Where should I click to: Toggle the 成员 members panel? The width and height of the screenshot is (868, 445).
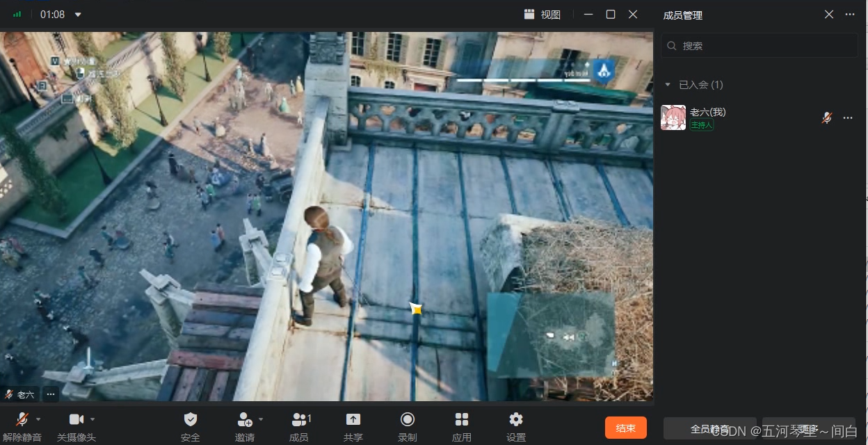pos(300,426)
